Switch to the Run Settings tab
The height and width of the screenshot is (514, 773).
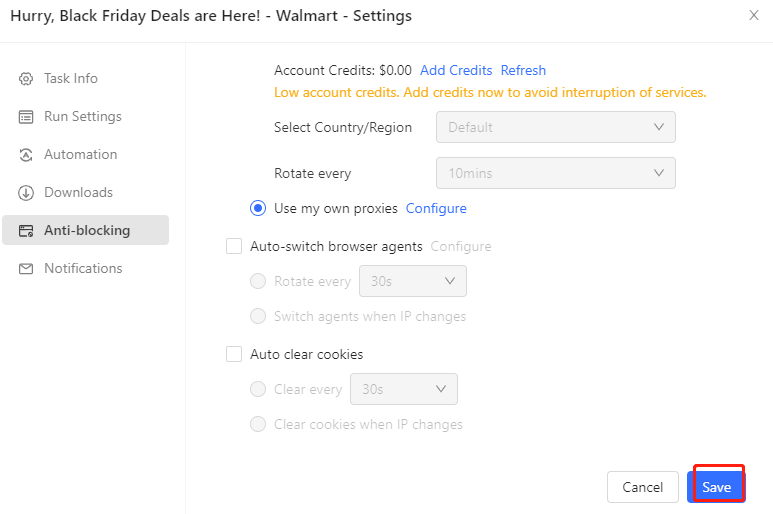[x=82, y=117]
